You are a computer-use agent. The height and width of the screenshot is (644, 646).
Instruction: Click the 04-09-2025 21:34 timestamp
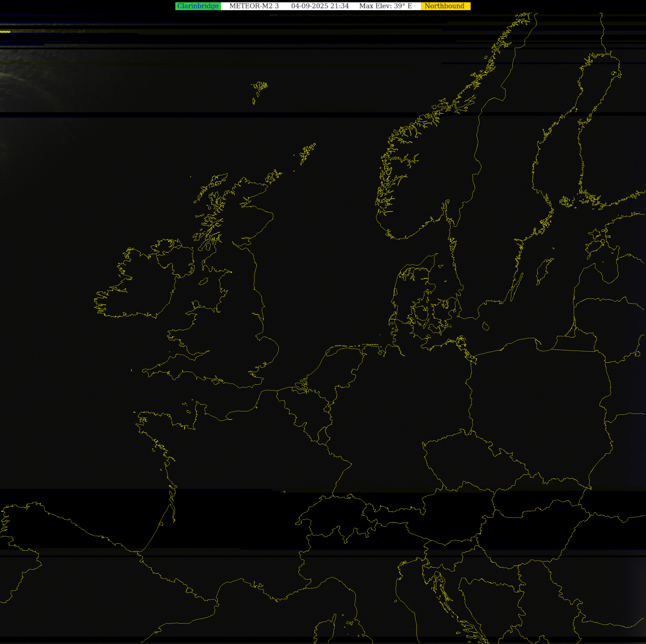[x=320, y=6]
